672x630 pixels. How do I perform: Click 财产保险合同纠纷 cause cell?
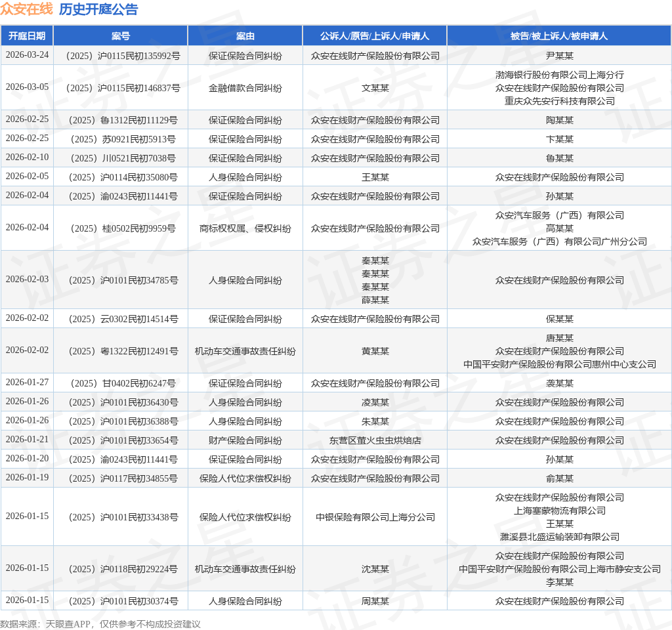(x=245, y=440)
